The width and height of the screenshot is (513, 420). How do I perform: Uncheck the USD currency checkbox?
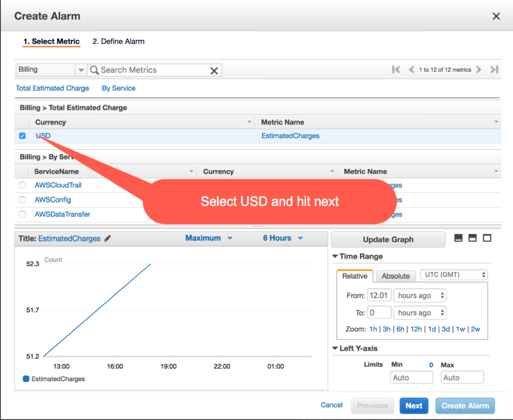[22, 135]
